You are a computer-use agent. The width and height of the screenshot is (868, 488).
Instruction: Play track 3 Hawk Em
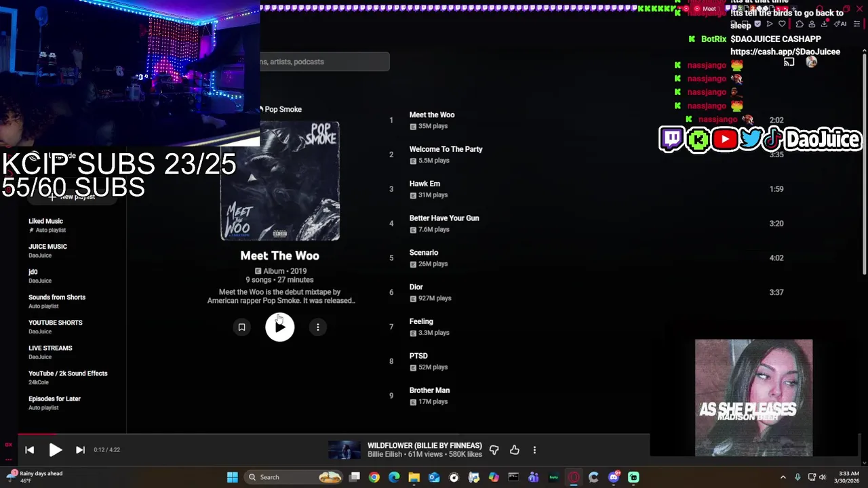pyautogui.click(x=425, y=184)
